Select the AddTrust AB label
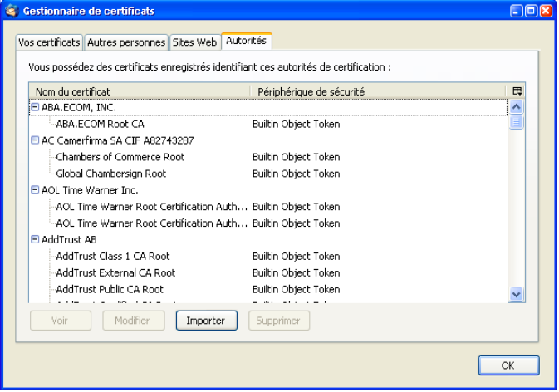This screenshot has width=559, height=392. pos(69,239)
